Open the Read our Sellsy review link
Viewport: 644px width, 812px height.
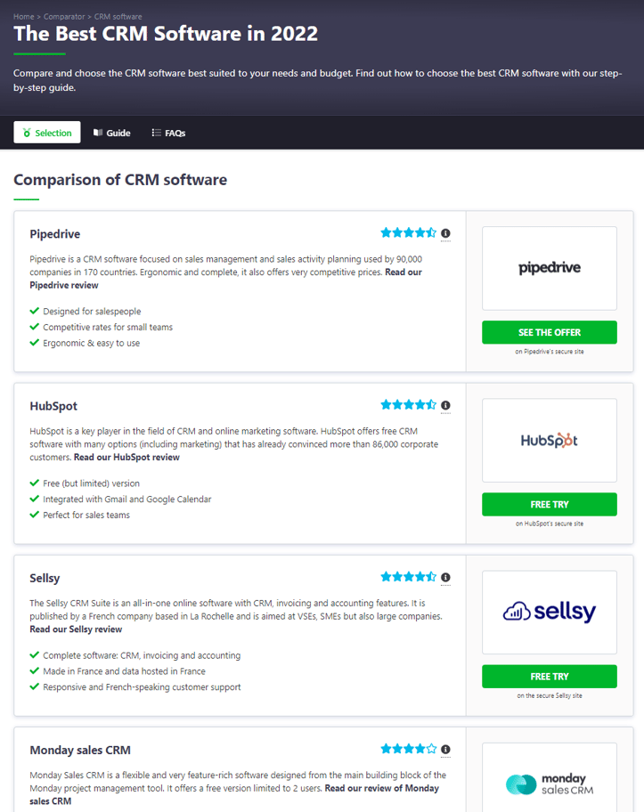pyautogui.click(x=76, y=629)
